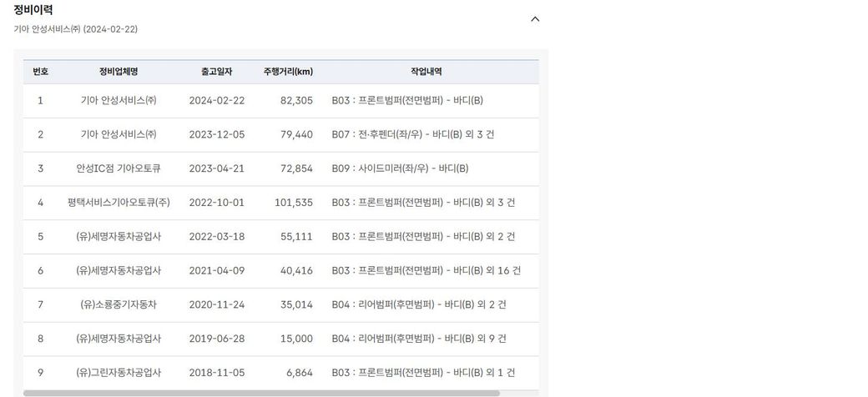Select the 2023-12-05 date cell
The width and height of the screenshot is (868, 397).
click(216, 135)
